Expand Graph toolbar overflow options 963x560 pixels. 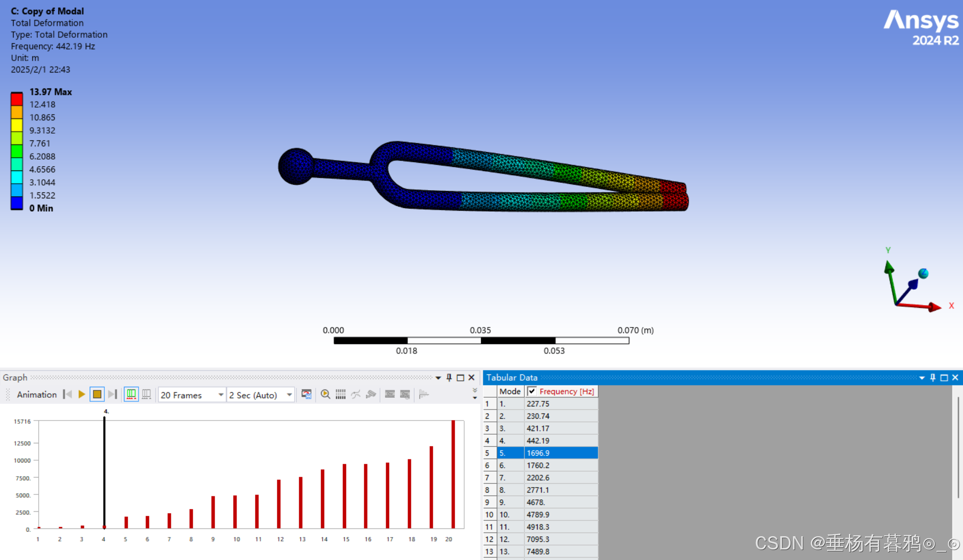(x=475, y=394)
